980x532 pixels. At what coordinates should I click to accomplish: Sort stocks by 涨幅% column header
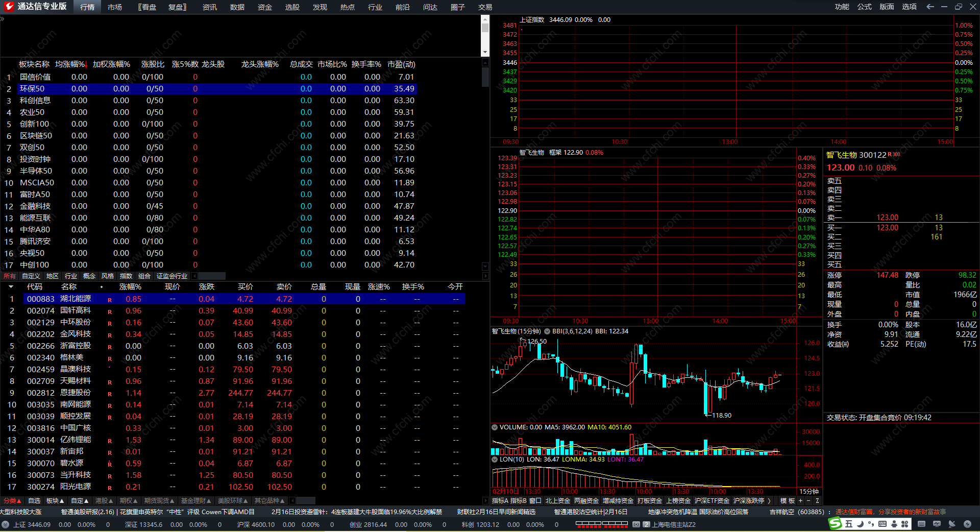pos(130,287)
